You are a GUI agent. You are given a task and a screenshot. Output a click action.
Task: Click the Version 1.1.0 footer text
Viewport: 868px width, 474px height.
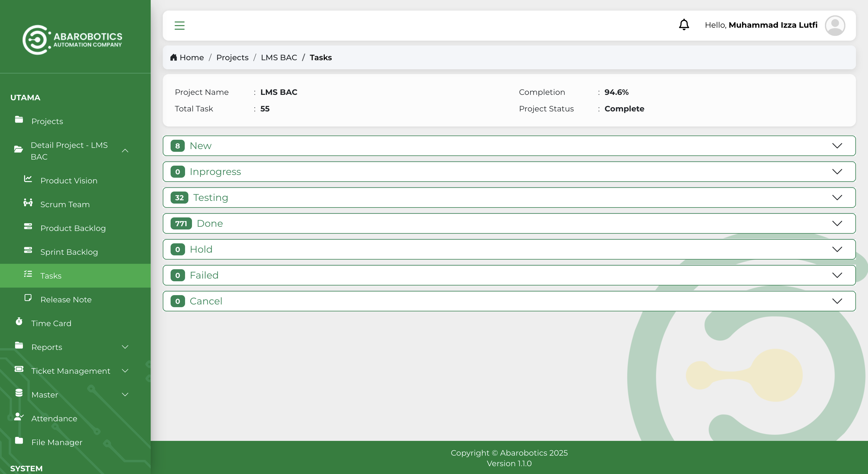[x=509, y=463]
